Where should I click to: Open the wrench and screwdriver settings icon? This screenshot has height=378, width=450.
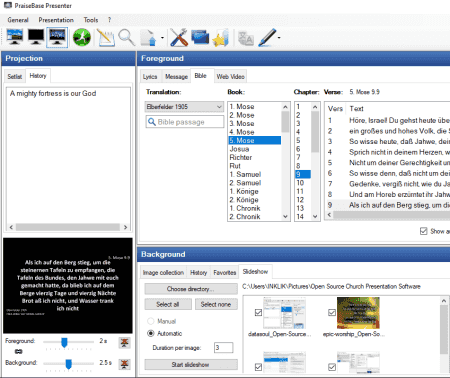click(x=179, y=37)
